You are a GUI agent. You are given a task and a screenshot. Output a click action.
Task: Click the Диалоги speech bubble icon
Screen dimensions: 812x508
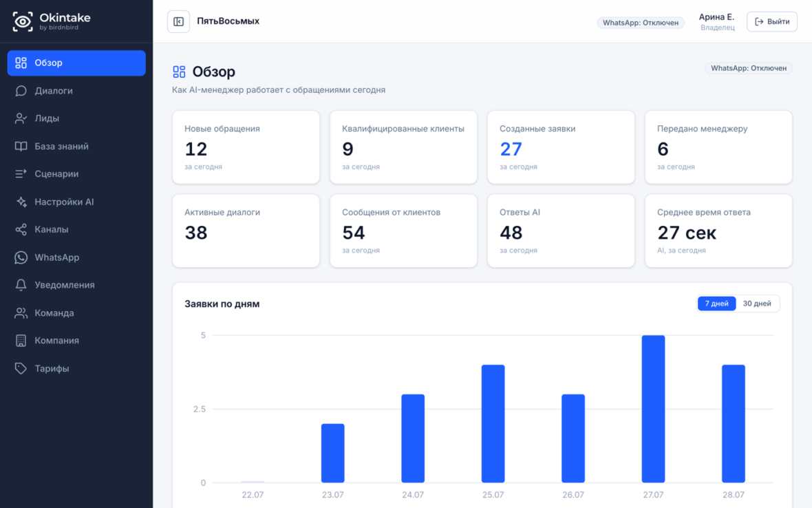pyautogui.click(x=21, y=91)
